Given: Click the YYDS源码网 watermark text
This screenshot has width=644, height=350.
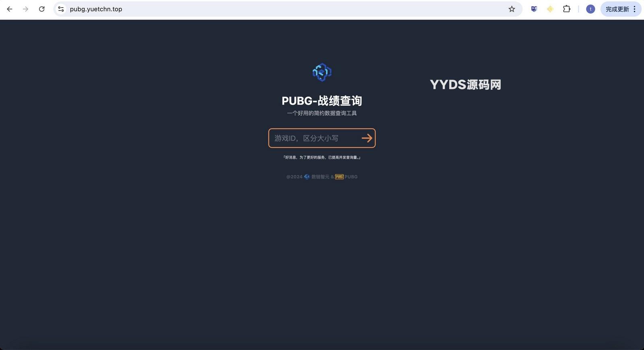Looking at the screenshot, I should point(465,84).
